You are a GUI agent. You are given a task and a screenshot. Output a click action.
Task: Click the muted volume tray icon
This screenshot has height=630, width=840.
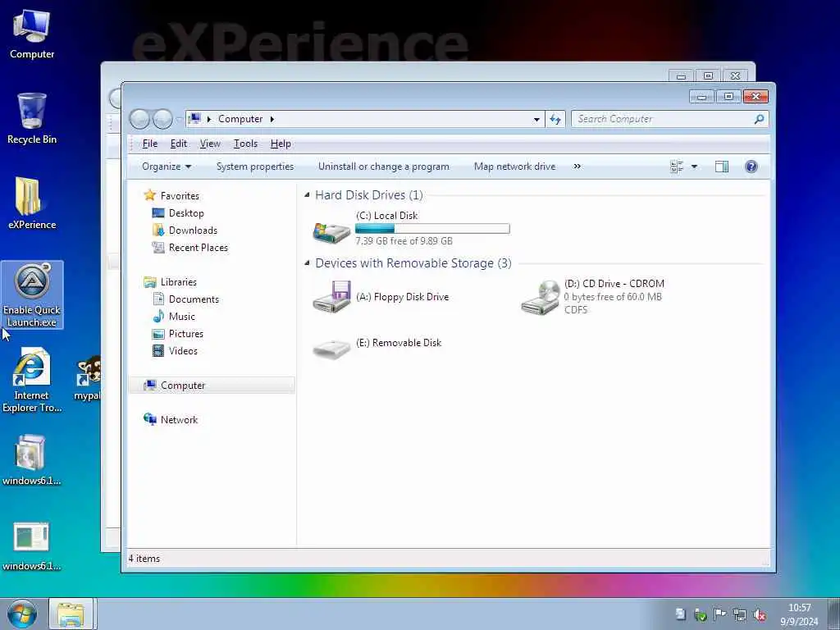pos(759,615)
